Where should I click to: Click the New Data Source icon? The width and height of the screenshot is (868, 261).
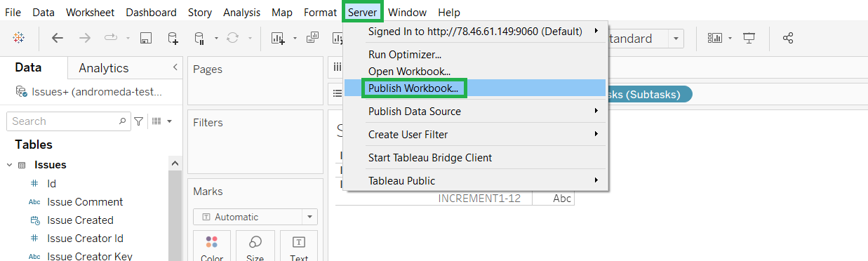173,38
